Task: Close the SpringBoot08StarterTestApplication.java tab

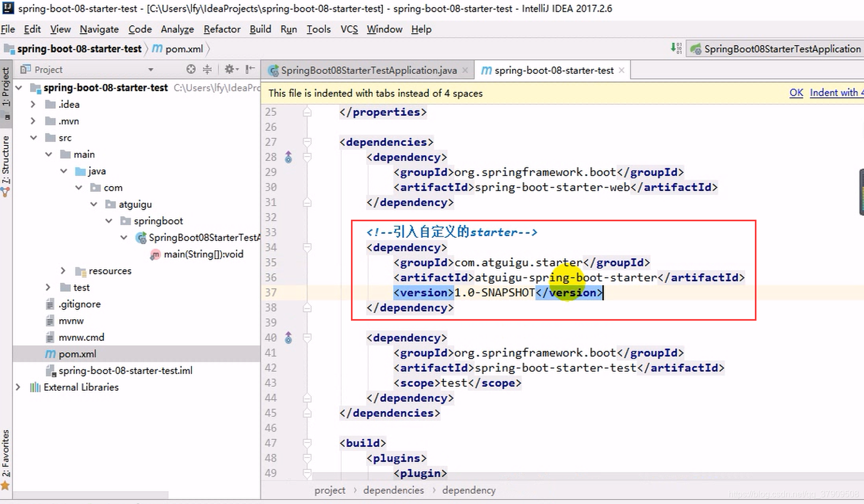Action: (x=465, y=70)
